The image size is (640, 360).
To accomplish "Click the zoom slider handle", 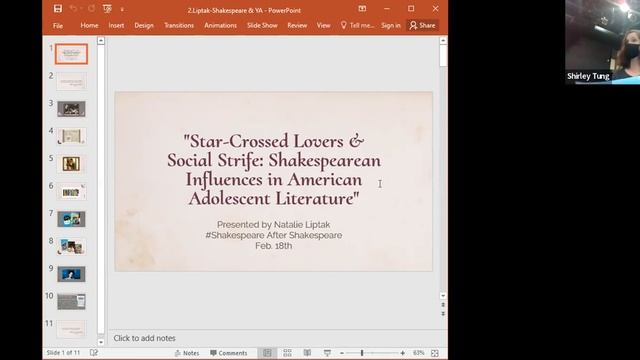I will [x=362, y=353].
